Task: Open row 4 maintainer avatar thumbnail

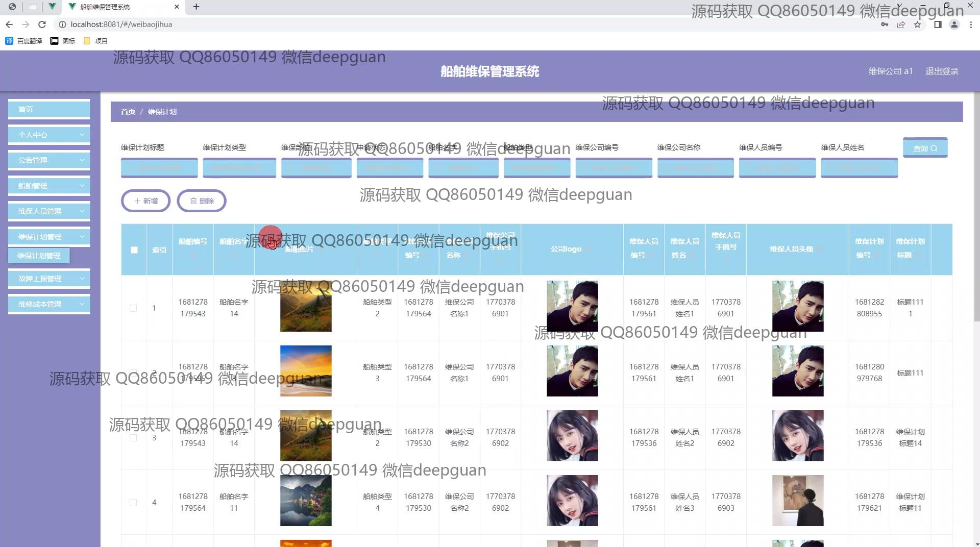Action: [798, 501]
